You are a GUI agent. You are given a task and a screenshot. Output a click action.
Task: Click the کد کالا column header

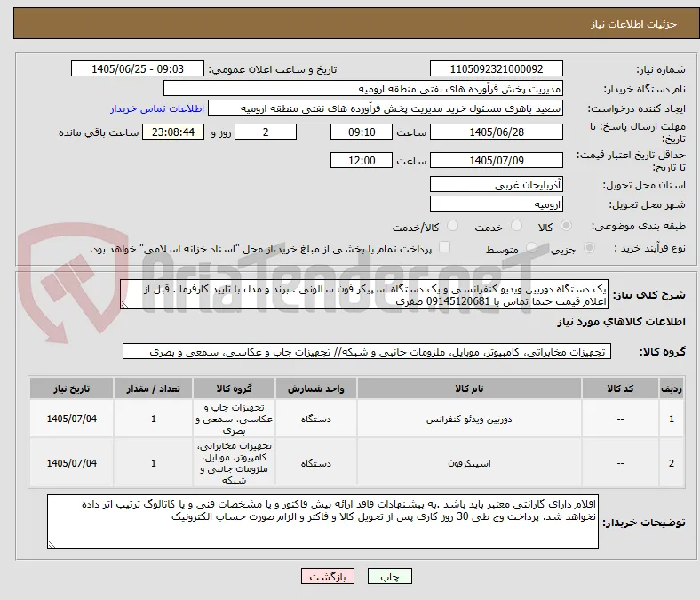(620, 388)
